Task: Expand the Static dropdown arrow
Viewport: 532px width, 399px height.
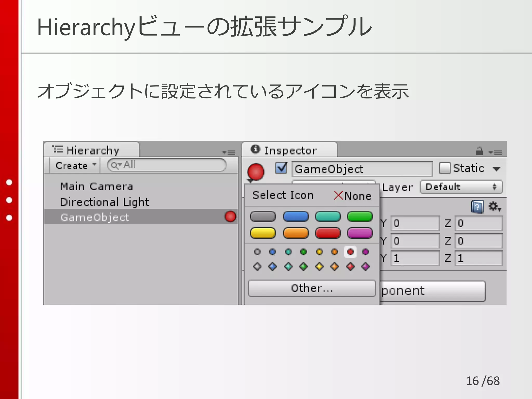Action: [x=497, y=169]
